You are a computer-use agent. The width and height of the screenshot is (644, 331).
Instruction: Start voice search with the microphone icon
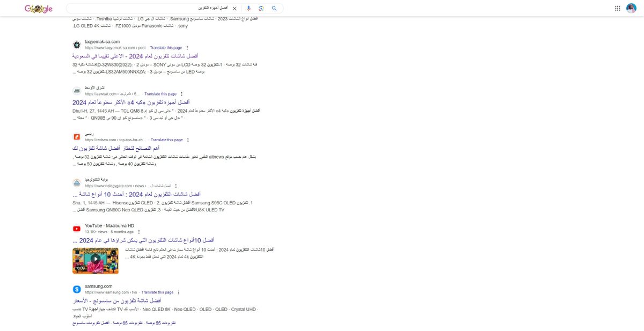[x=248, y=9]
